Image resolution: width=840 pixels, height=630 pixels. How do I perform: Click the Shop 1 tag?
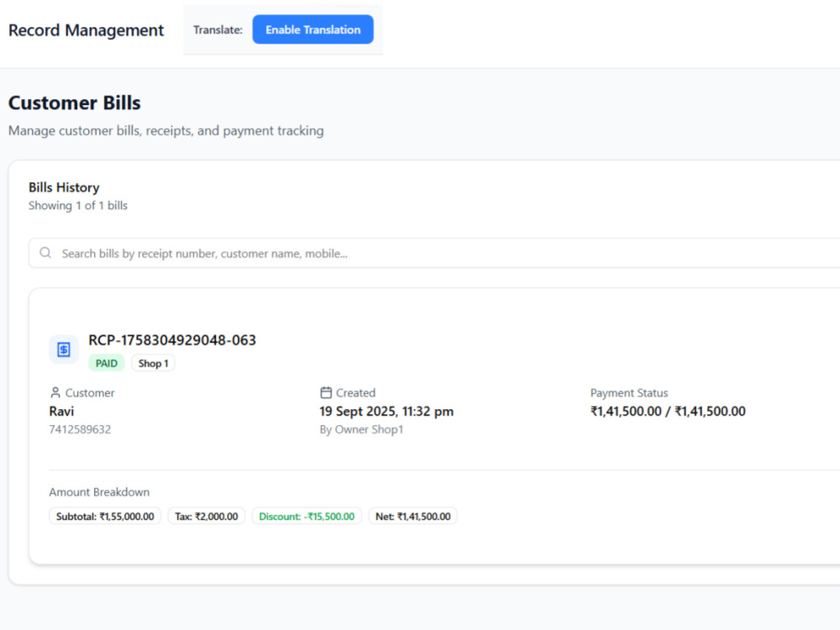153,363
